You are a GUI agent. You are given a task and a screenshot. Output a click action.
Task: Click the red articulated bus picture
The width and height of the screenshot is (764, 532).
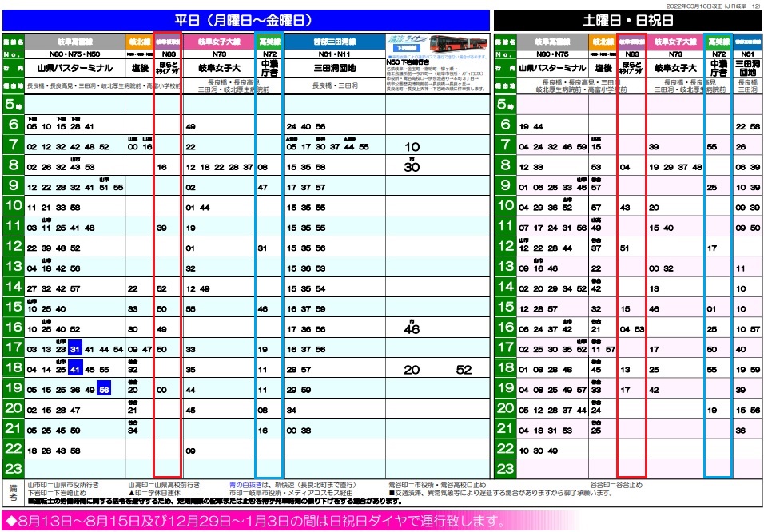(457, 43)
